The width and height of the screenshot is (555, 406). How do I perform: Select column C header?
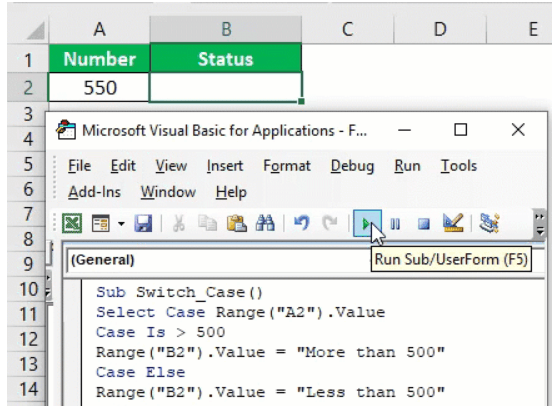click(x=348, y=29)
